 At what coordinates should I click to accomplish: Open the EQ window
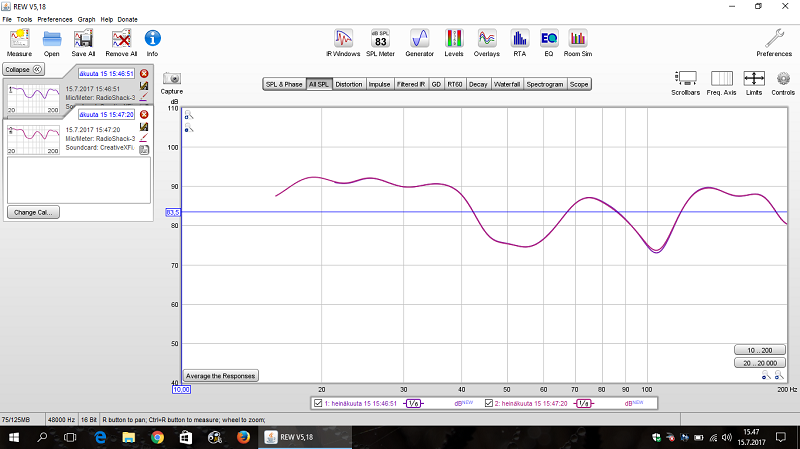[x=549, y=42]
